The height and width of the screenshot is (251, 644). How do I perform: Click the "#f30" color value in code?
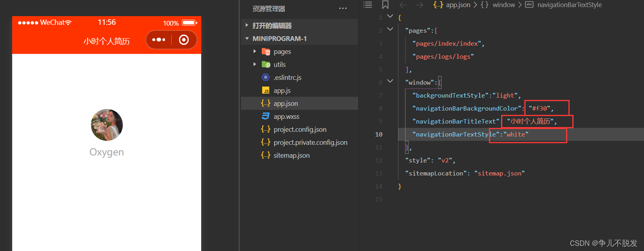539,108
